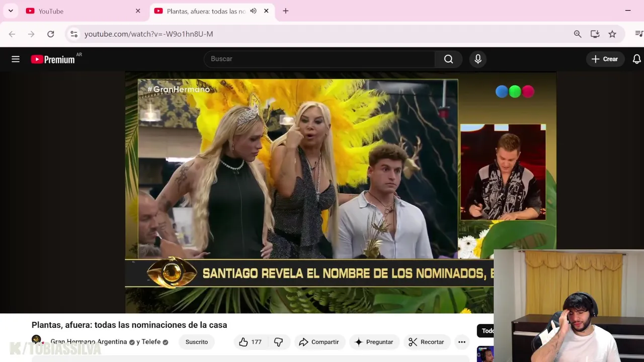Image resolution: width=644 pixels, height=362 pixels.
Task: Click the search magnifier button
Action: pyautogui.click(x=448, y=59)
